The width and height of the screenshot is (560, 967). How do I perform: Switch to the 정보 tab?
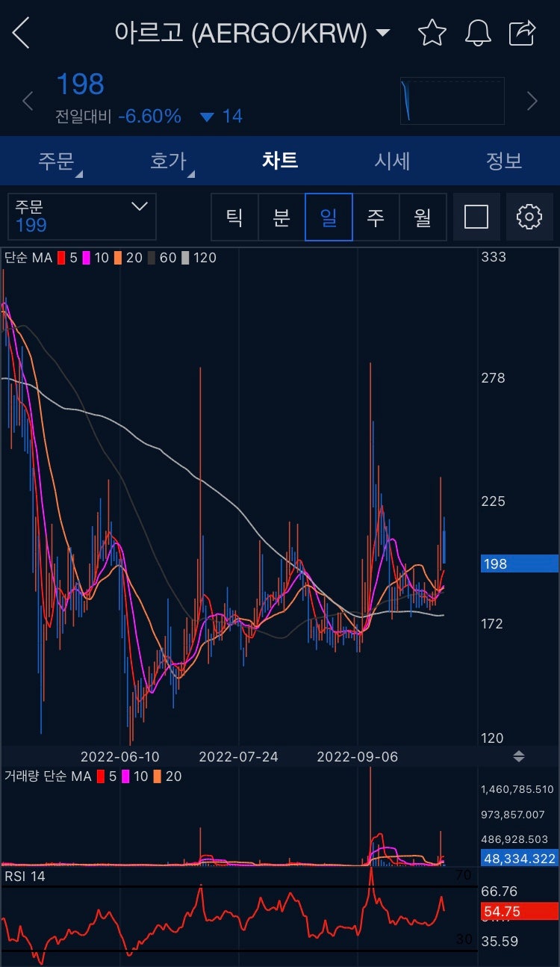coord(504,161)
